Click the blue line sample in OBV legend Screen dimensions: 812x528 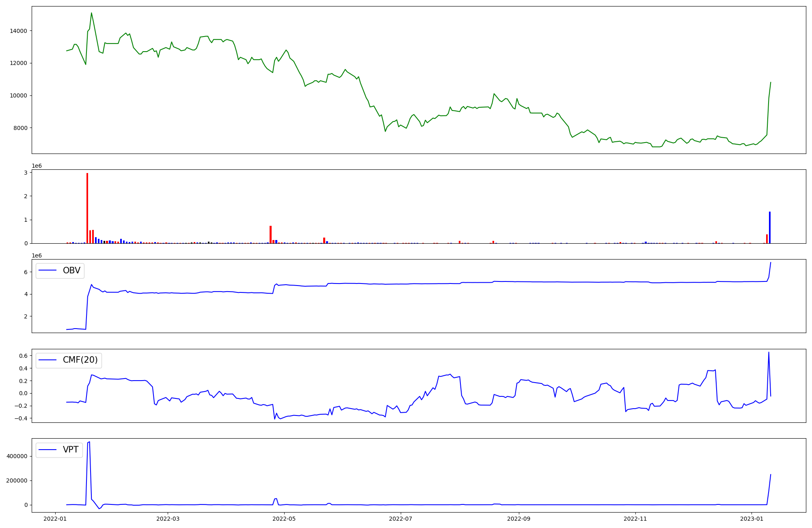48,270
